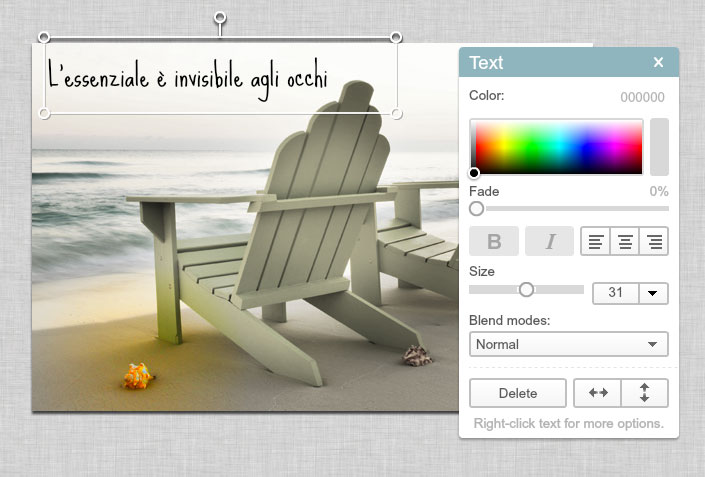Click the bottom-right text box resize handle
This screenshot has width=705, height=477.
coord(396,114)
